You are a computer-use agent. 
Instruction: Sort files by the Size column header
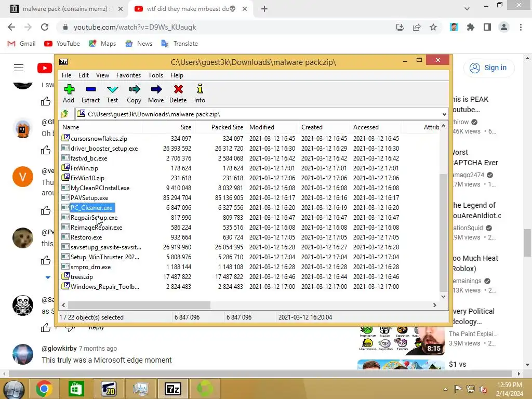168,127
